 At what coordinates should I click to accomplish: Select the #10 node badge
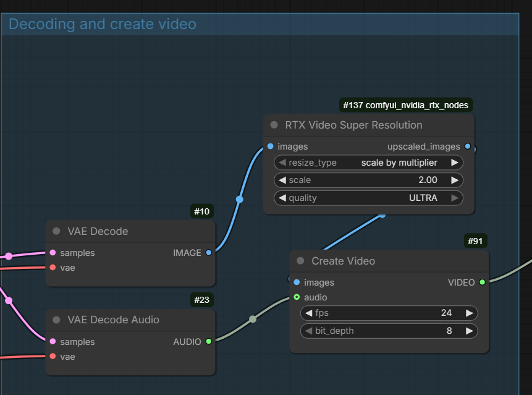(x=202, y=211)
